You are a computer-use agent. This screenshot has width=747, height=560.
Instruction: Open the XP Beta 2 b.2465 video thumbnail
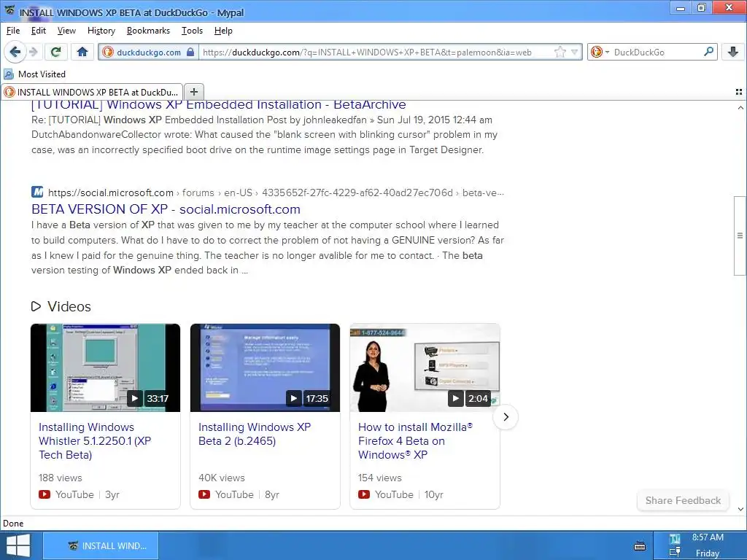point(265,367)
